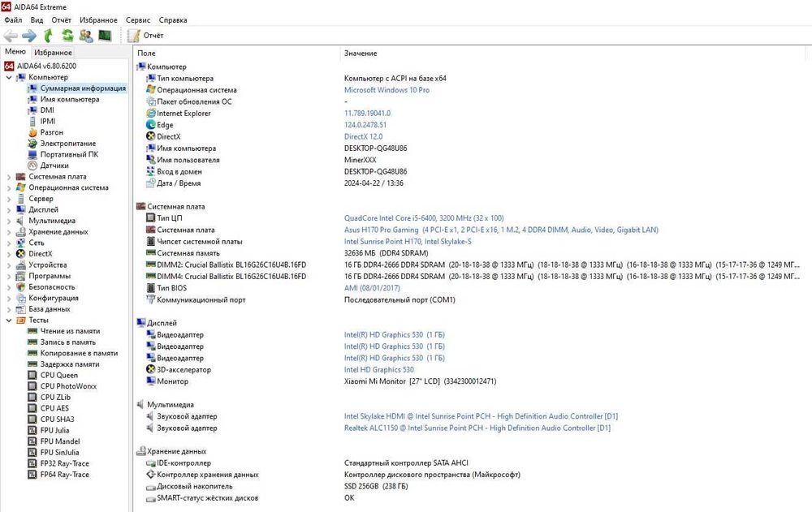The width and height of the screenshot is (812, 512).
Task: Open the Отчёт menu
Action: (61, 20)
